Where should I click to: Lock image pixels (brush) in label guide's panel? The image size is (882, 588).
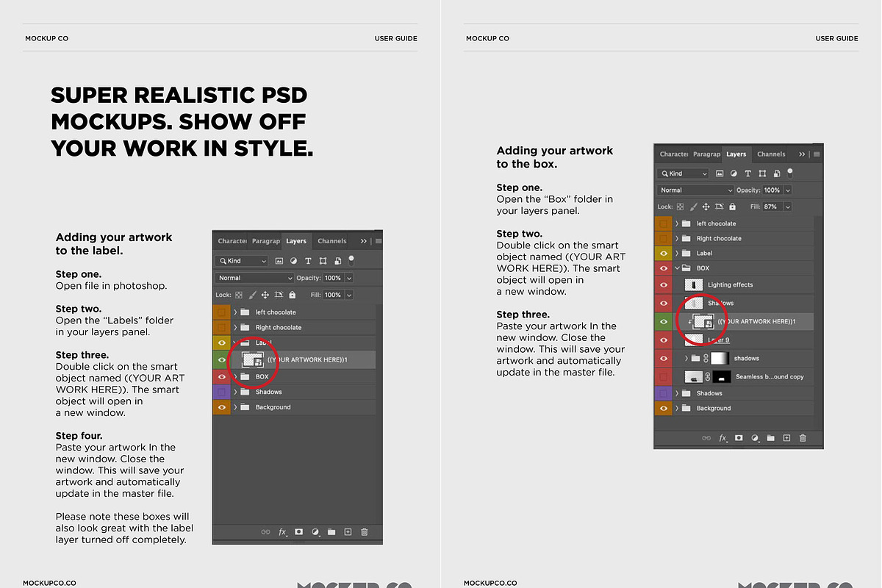[x=252, y=295]
